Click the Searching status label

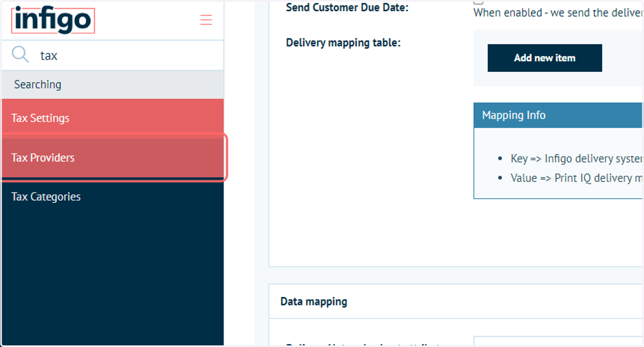pyautogui.click(x=38, y=84)
